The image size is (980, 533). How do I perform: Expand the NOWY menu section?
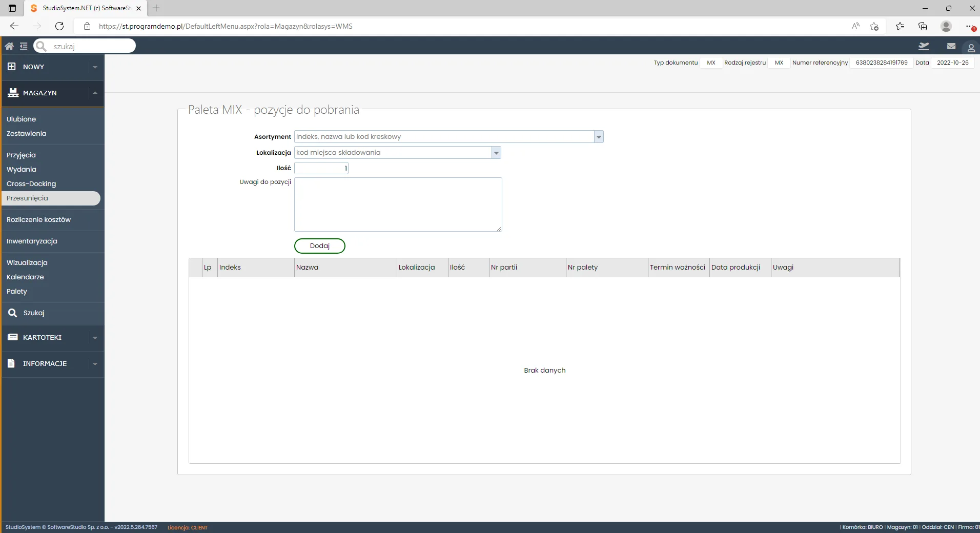52,67
